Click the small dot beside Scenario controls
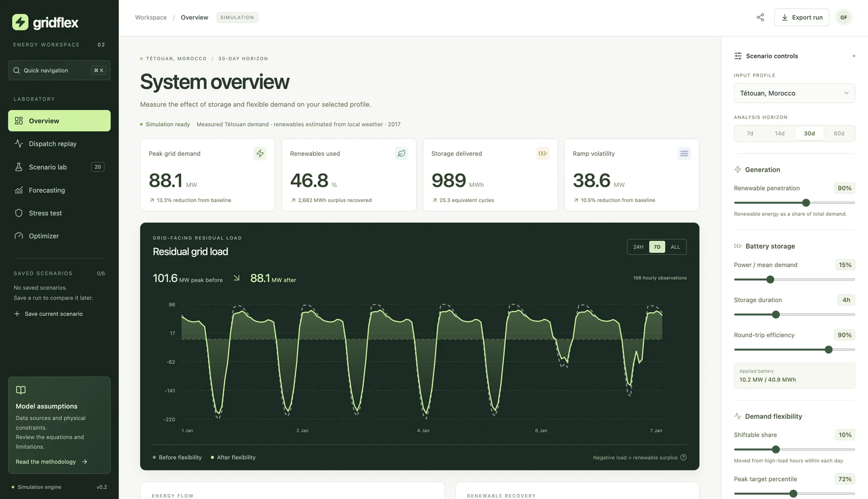 (x=853, y=56)
